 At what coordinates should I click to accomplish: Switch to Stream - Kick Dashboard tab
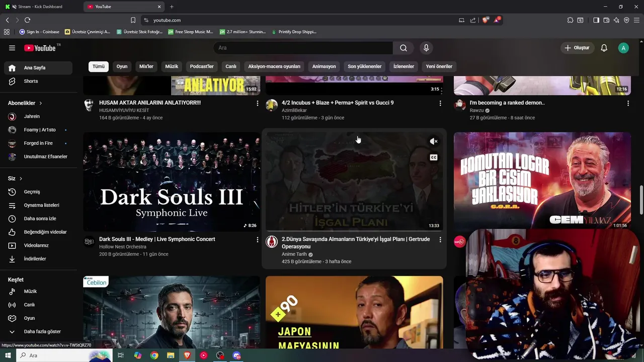[40, 7]
